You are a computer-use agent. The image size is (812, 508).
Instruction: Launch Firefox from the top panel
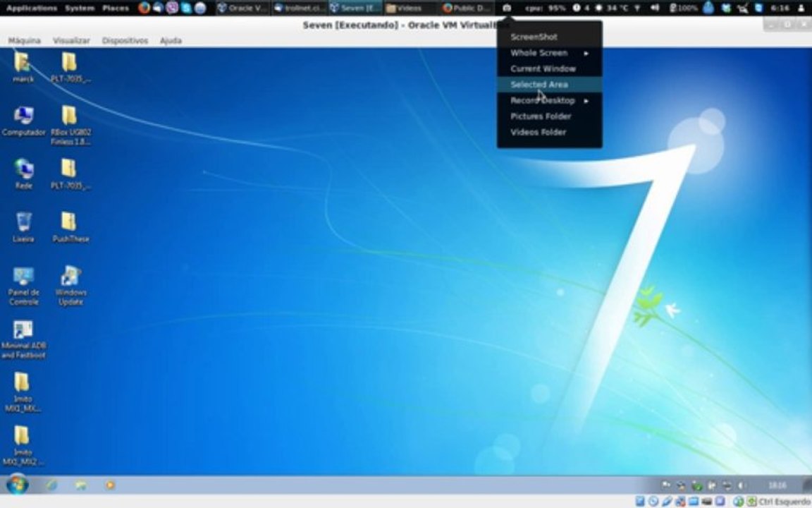(144, 8)
